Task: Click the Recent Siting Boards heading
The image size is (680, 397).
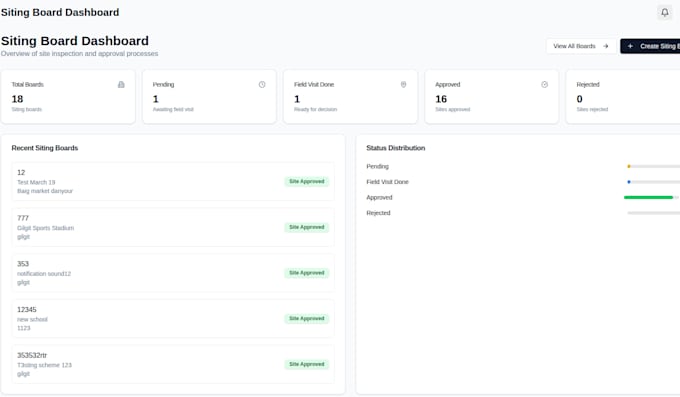Action: coord(45,148)
